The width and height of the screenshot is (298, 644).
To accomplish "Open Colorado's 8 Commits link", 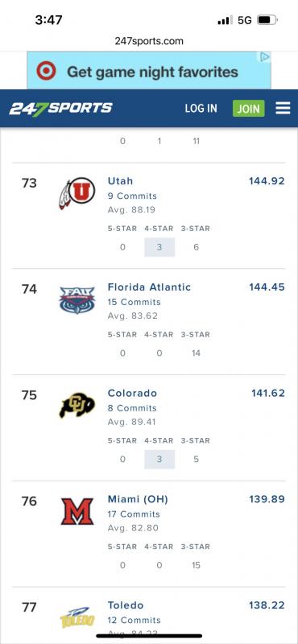I will tap(132, 408).
